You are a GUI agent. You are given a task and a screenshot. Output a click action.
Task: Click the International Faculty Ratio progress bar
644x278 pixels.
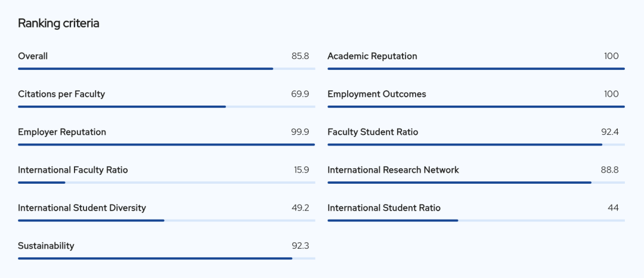(x=166, y=183)
